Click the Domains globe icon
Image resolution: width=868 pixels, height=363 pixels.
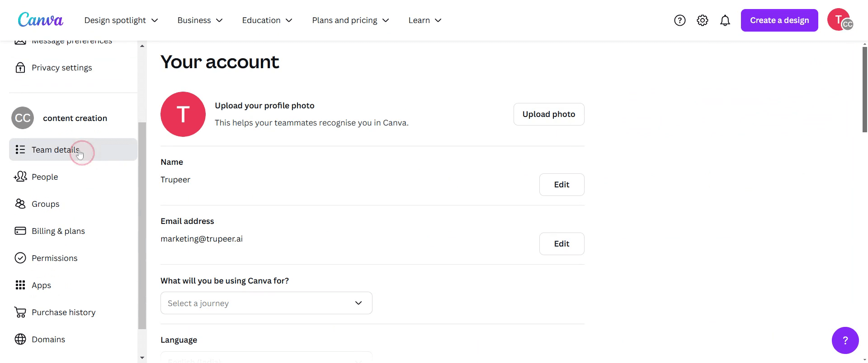pos(20,340)
